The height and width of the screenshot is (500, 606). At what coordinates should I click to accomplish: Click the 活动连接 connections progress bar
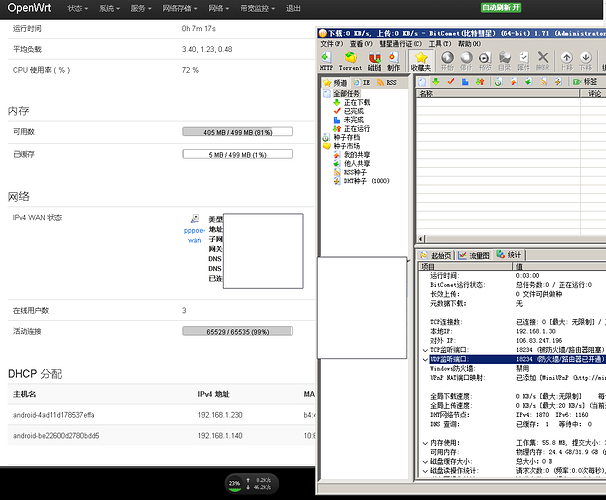click(x=237, y=331)
